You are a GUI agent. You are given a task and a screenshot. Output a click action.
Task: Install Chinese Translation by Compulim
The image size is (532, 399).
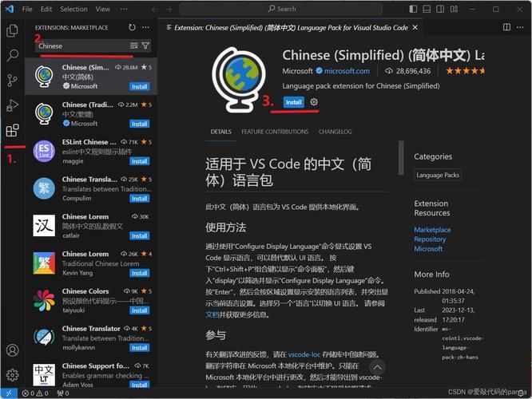[140, 199]
